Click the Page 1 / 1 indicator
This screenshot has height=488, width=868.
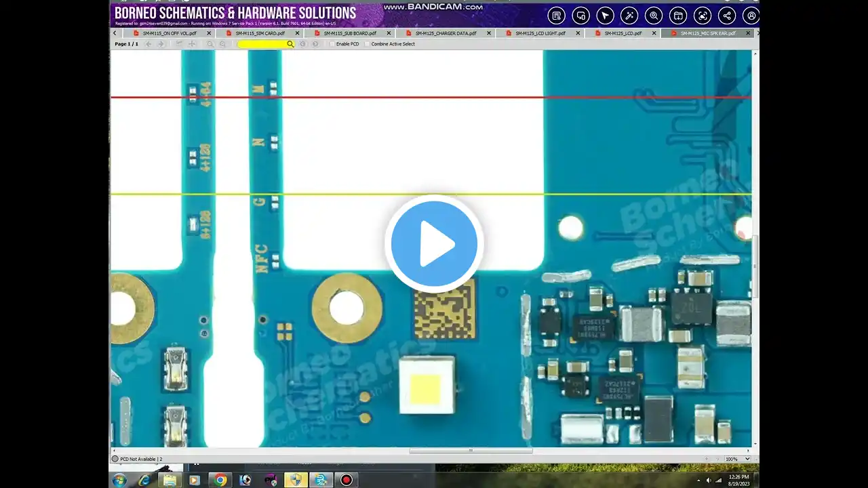[127, 44]
